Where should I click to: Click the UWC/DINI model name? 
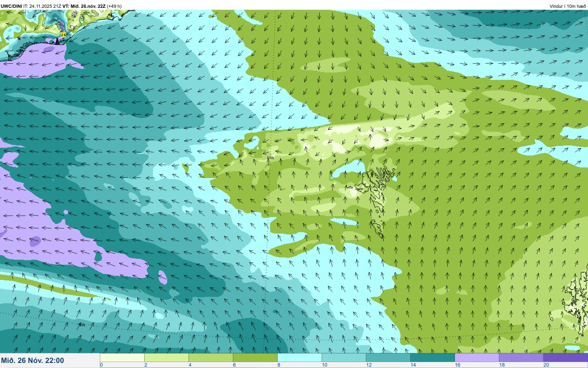pos(11,6)
